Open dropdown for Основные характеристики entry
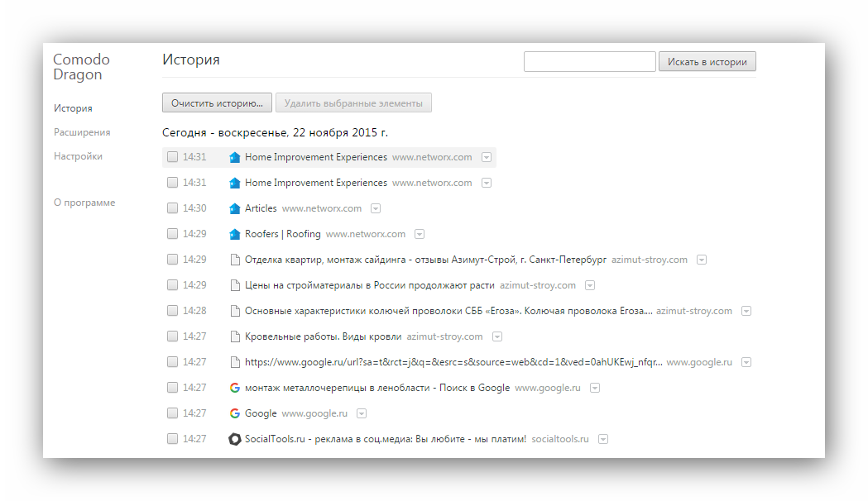 [x=746, y=311]
